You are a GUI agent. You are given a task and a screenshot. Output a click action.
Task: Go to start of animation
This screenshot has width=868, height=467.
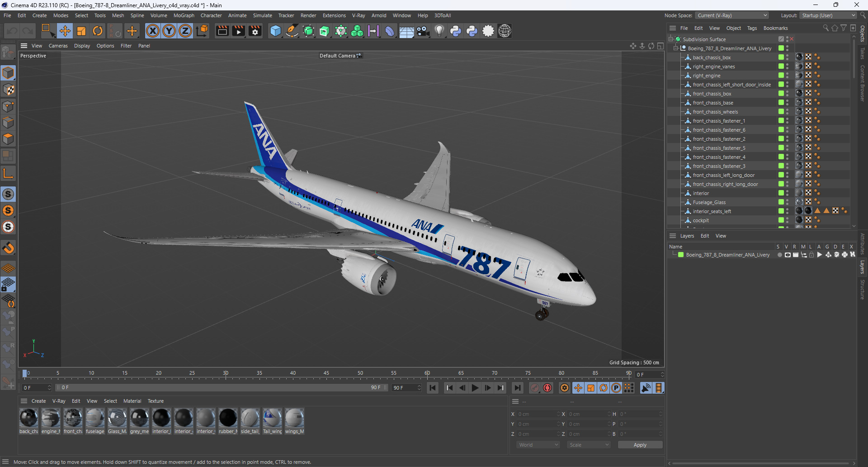(433, 388)
